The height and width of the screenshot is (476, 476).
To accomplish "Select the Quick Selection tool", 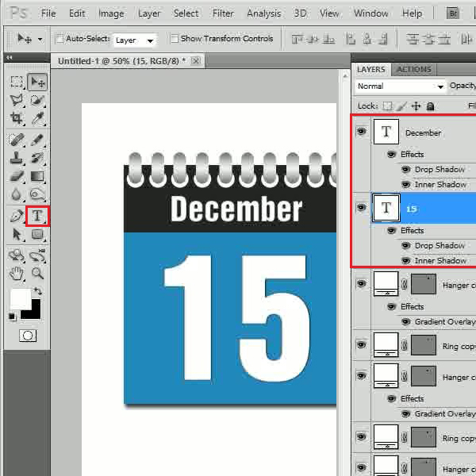I will pyautogui.click(x=37, y=100).
